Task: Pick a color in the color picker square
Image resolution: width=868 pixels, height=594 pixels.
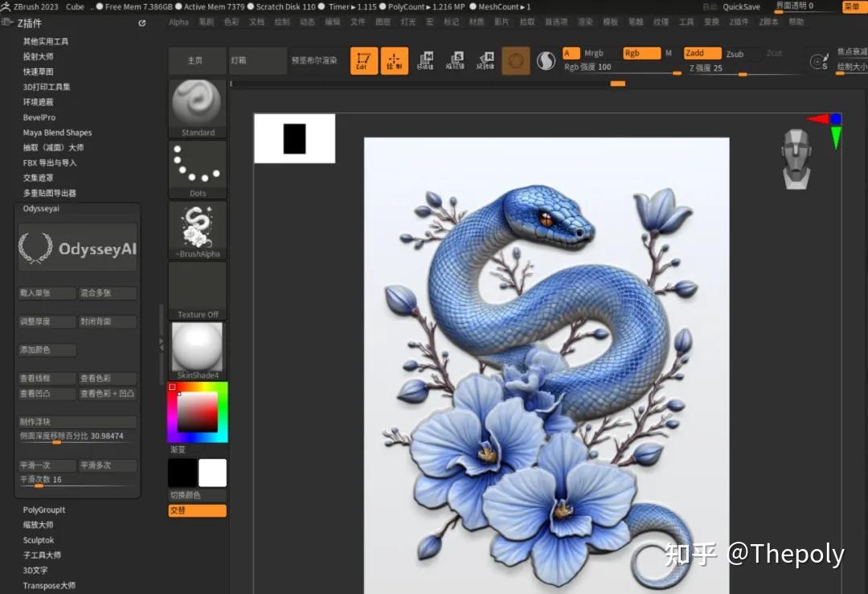Action: point(197,412)
